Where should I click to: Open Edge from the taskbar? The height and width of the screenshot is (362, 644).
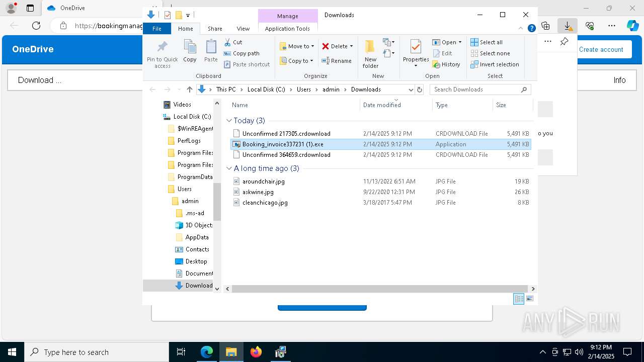tap(207, 352)
